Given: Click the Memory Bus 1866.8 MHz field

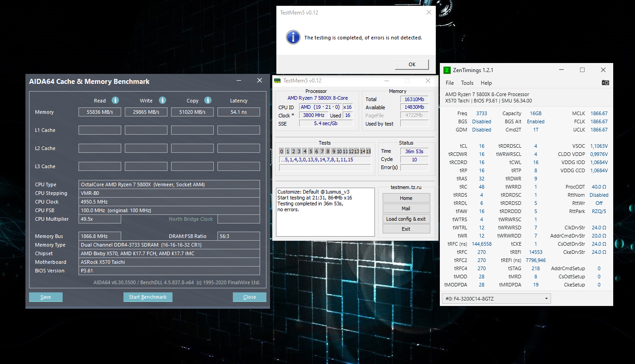Looking at the screenshot, I should (100, 236).
